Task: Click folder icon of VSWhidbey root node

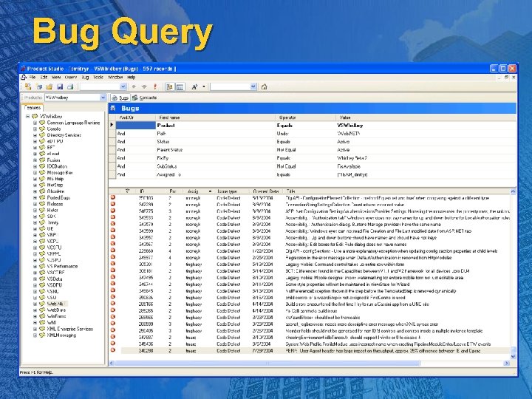Action: point(35,117)
